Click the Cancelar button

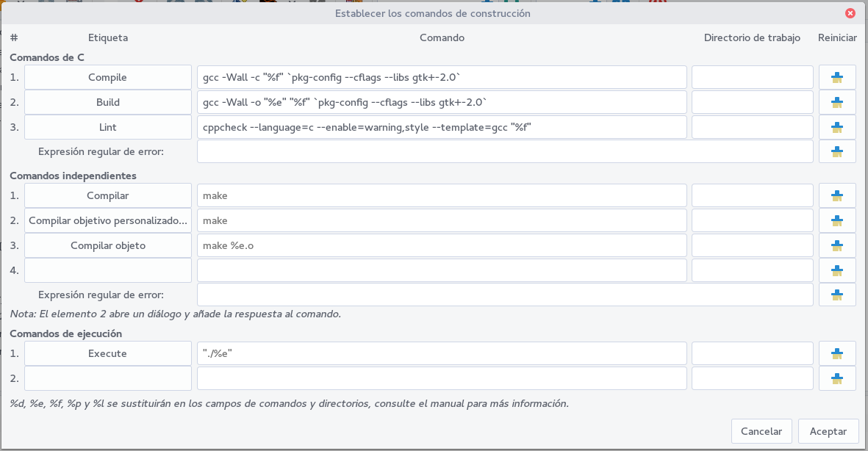tap(761, 431)
